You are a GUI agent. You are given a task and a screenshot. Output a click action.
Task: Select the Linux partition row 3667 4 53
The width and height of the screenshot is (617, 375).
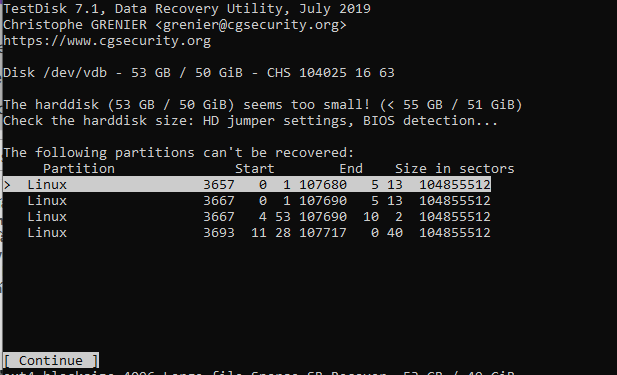point(247,216)
